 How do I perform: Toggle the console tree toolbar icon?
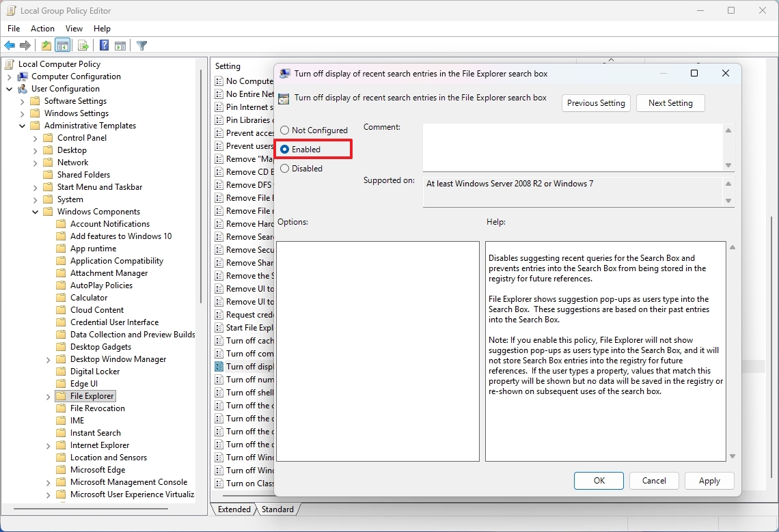tap(62, 45)
